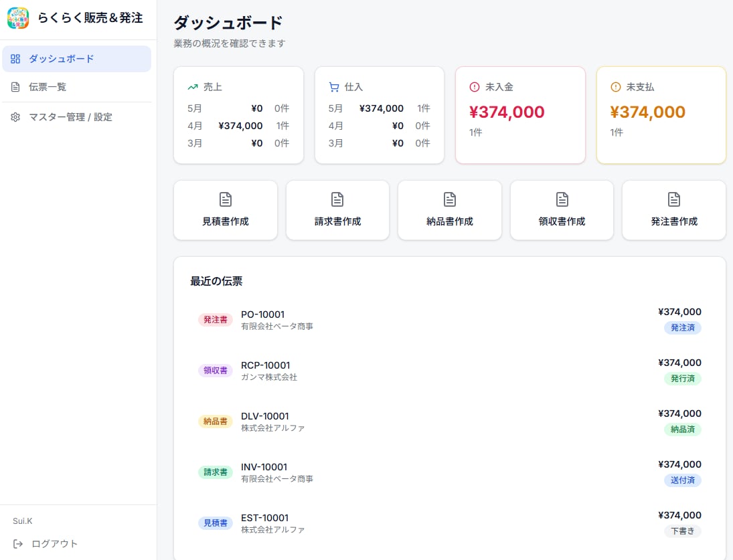
Task: Click the orange 納品書 type badge
Action: pyautogui.click(x=216, y=422)
